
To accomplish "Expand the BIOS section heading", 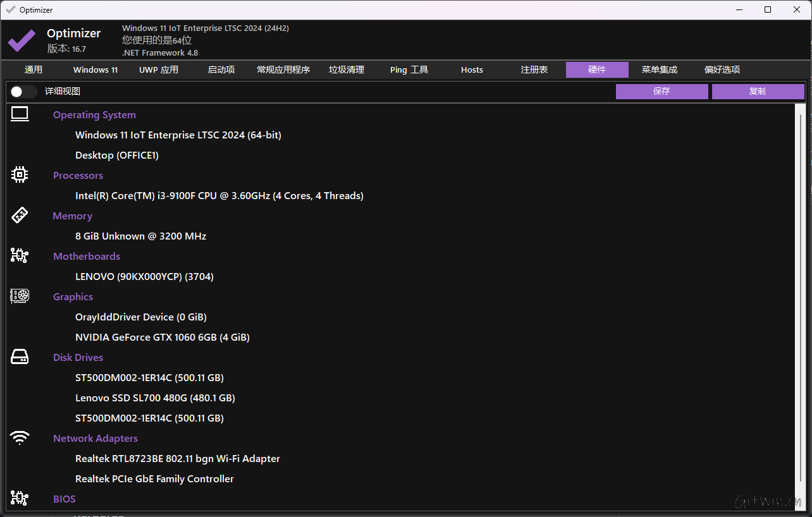I will [x=64, y=499].
